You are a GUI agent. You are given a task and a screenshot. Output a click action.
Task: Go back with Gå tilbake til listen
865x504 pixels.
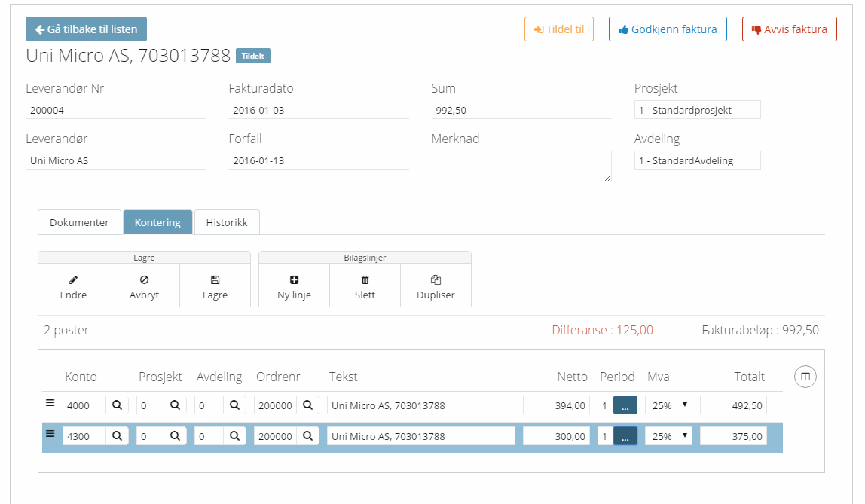(x=86, y=29)
